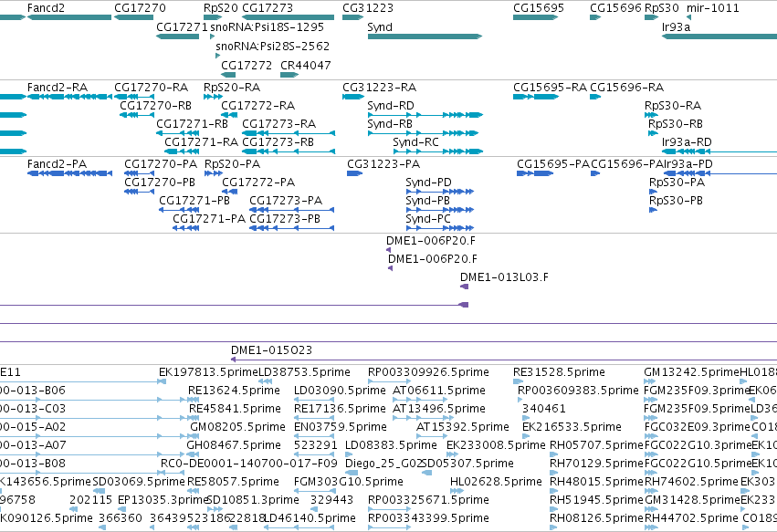Click the RpS20-RA transcript label
Viewport: 777px width, 532px height.
click(231, 88)
